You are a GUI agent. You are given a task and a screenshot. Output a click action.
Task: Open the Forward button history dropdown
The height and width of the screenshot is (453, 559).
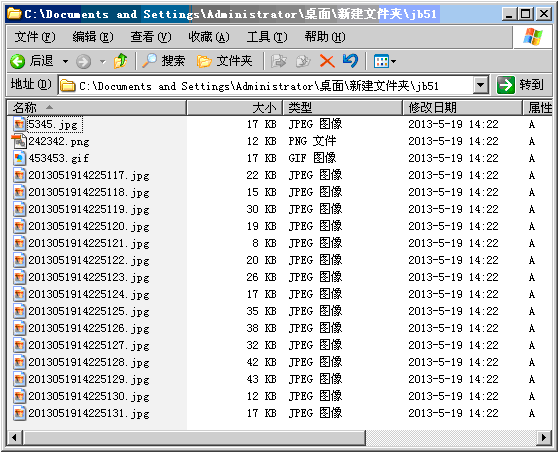[103, 62]
